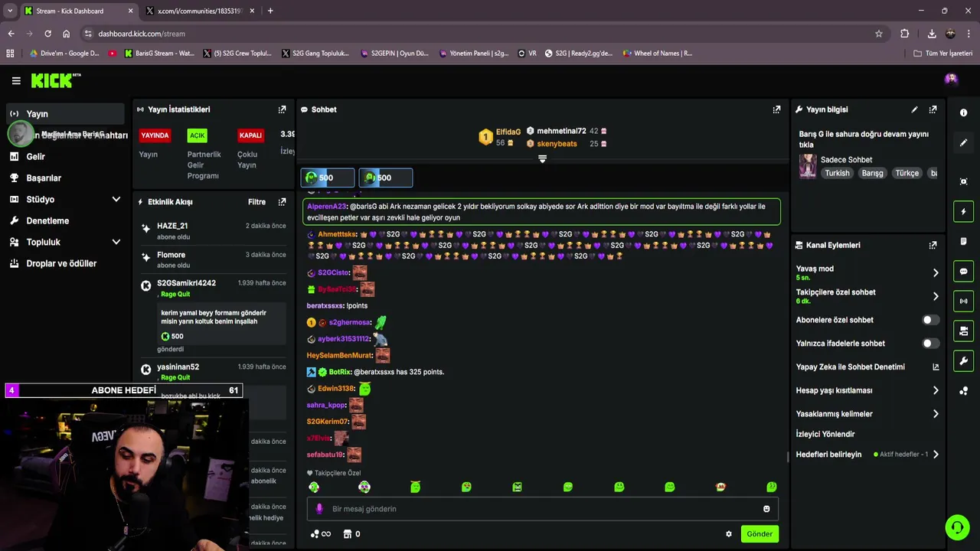Click username ElfidaG in chat leaderboard
980x551 pixels.
pos(508,132)
